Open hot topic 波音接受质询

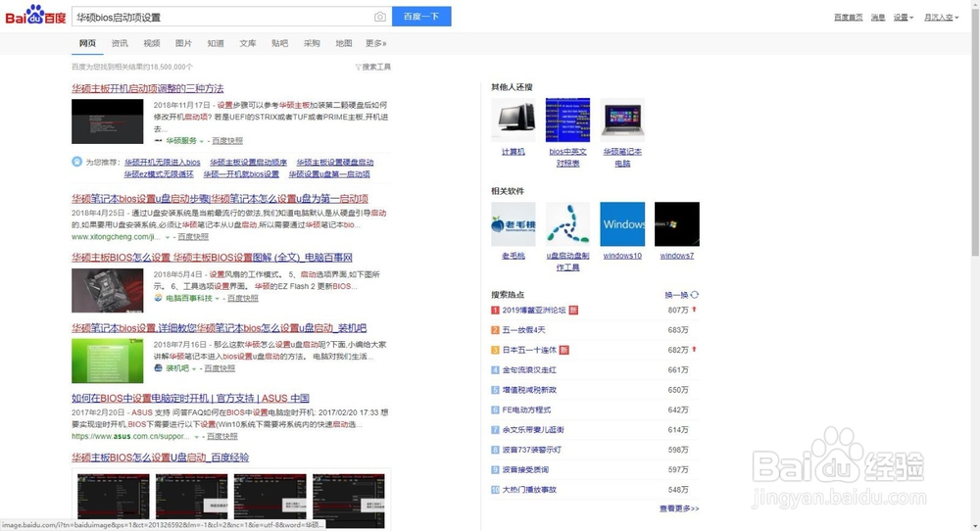[525, 470]
